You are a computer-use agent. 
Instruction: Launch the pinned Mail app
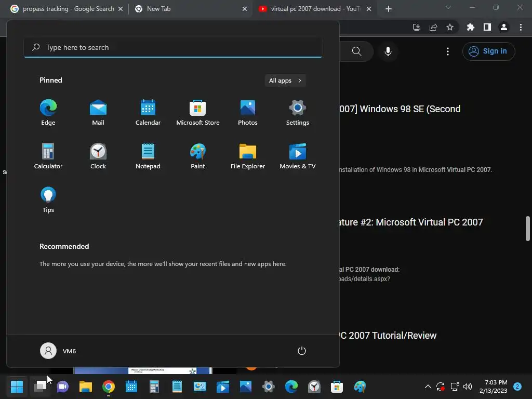tap(98, 113)
